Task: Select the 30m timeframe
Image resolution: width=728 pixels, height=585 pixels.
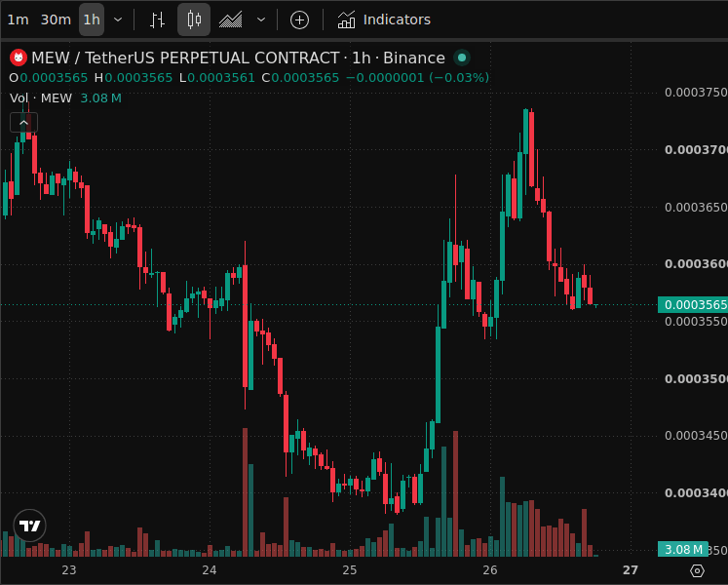Action: (56, 19)
